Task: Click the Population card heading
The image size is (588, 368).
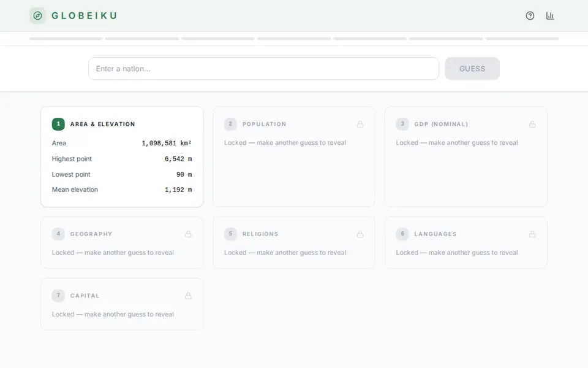Action: pos(264,125)
